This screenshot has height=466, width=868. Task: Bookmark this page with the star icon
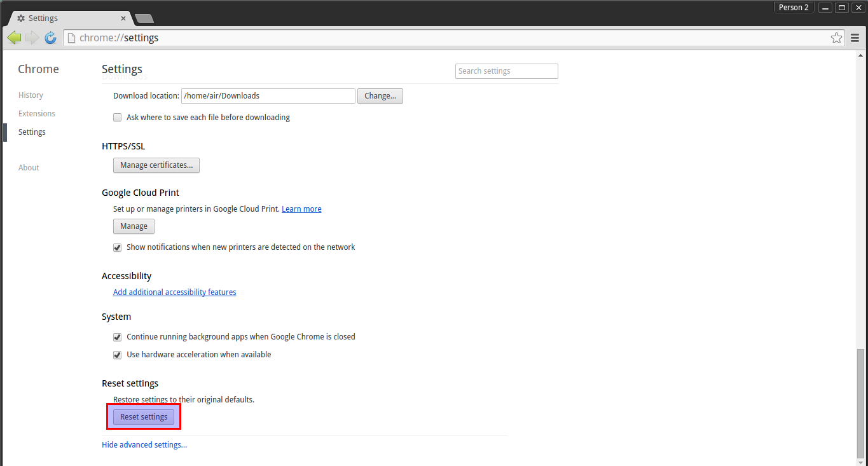pyautogui.click(x=837, y=38)
